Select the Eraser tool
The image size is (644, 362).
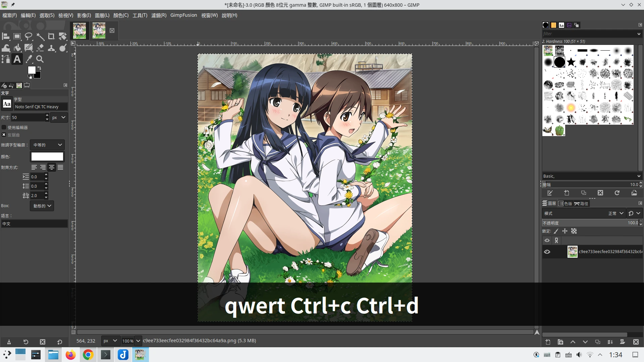pos(40,48)
